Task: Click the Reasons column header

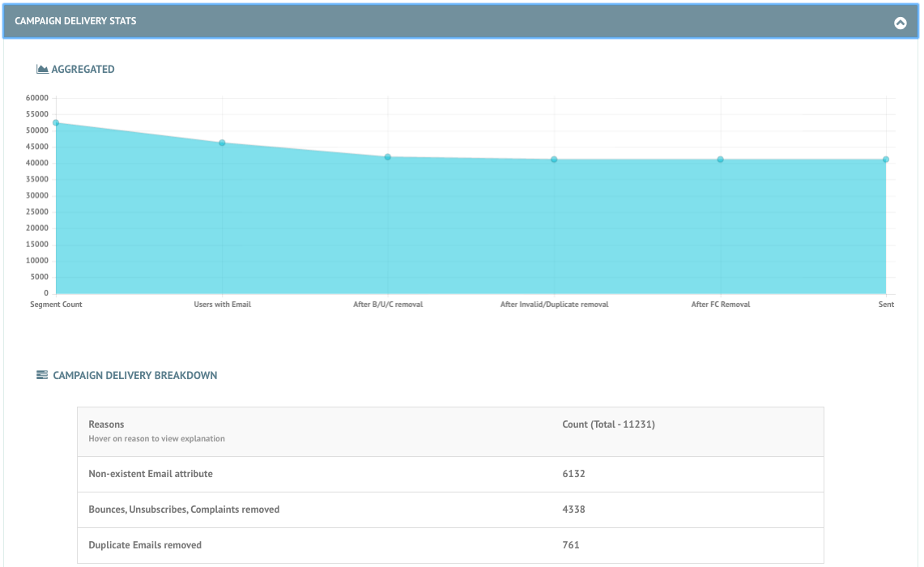Action: tap(106, 424)
